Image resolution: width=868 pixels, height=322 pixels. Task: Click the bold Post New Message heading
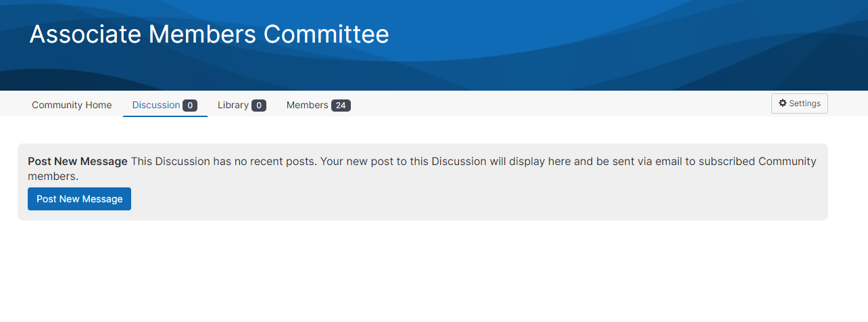pyautogui.click(x=78, y=162)
